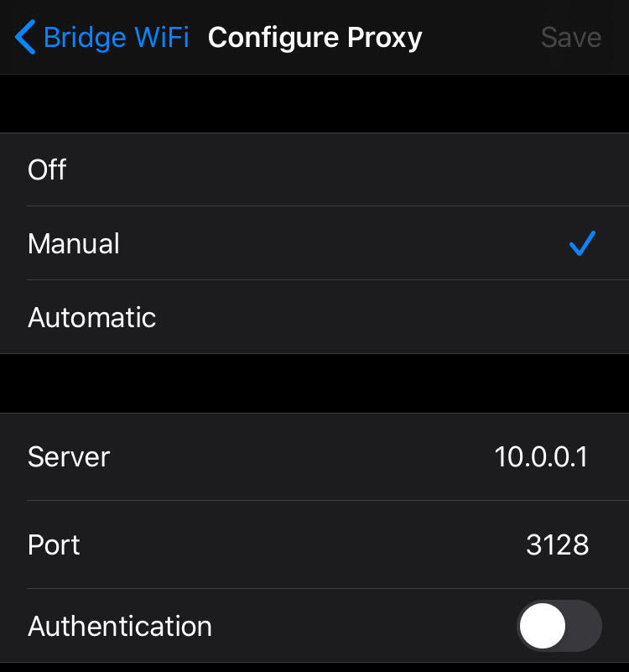Return to Bridge WiFi settings

click(102, 38)
